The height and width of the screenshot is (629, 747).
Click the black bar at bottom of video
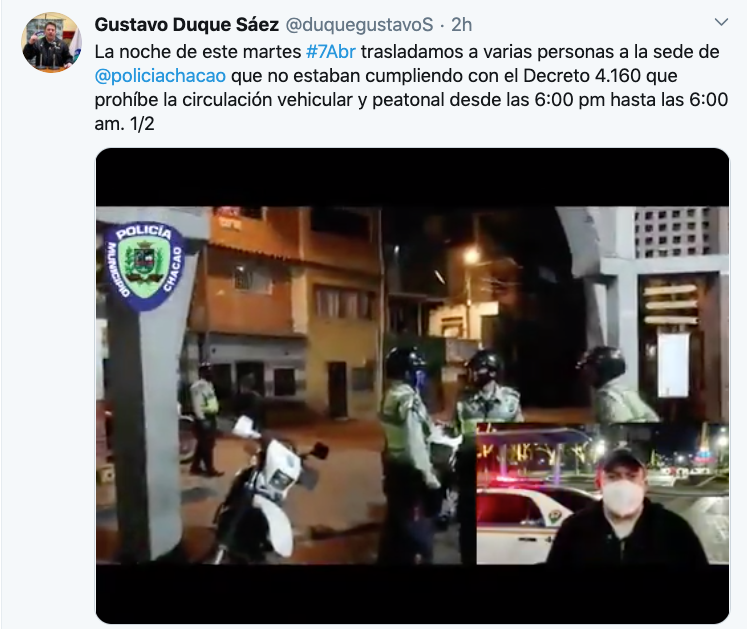coord(412,594)
